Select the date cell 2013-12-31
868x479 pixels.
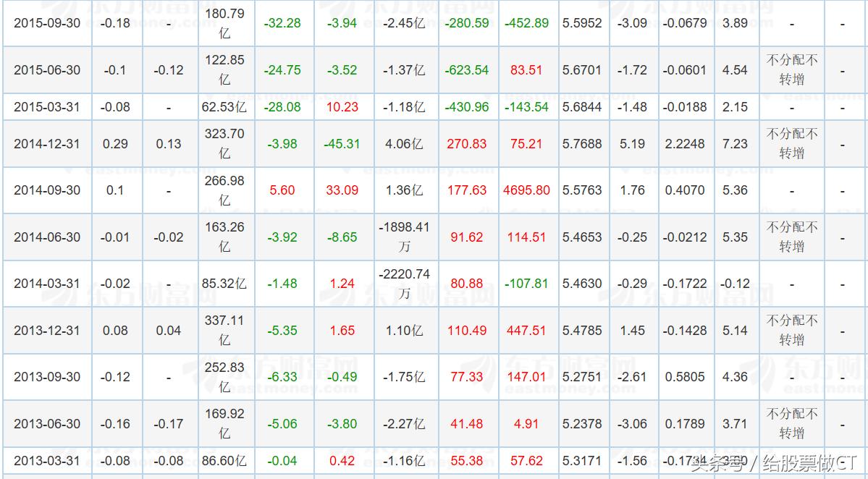46,331
